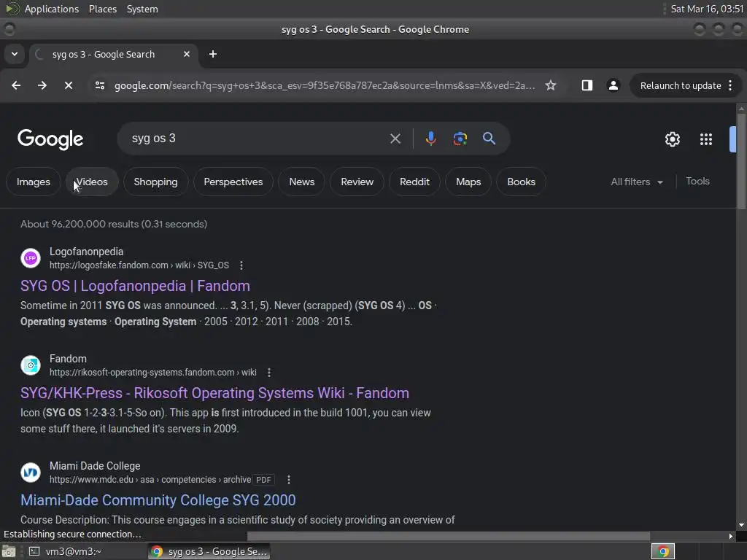
Task: Filter results by Books
Action: point(521,182)
